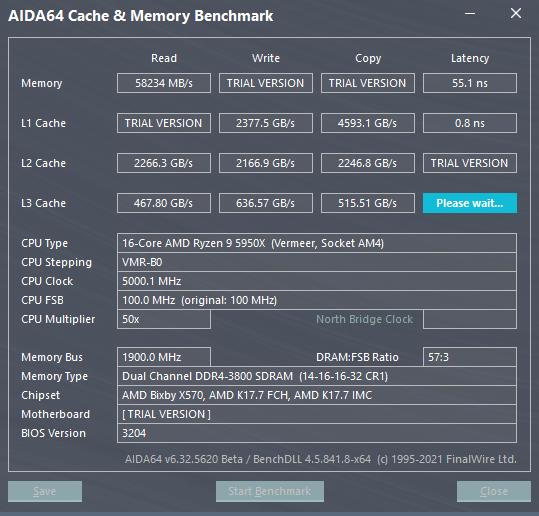The height and width of the screenshot is (516, 539).
Task: Minimize the AIDA64 benchmark window
Action: tap(470, 14)
